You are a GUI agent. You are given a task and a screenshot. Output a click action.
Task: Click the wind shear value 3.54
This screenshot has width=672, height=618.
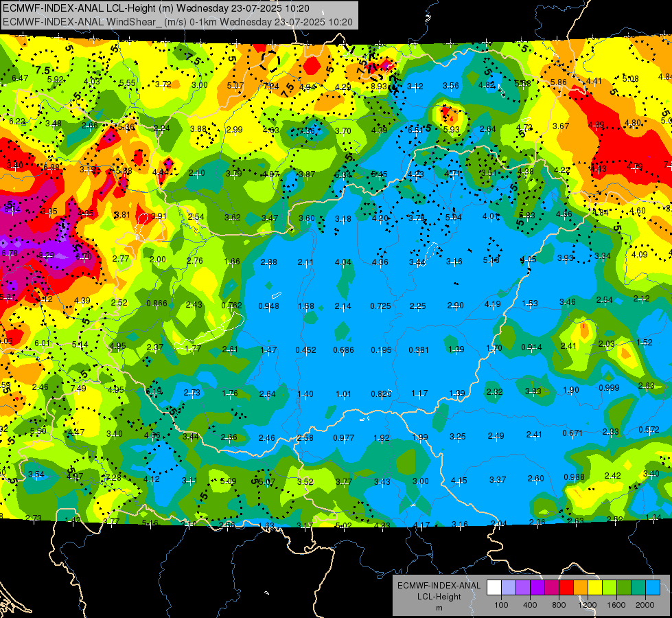pyautogui.click(x=36, y=474)
